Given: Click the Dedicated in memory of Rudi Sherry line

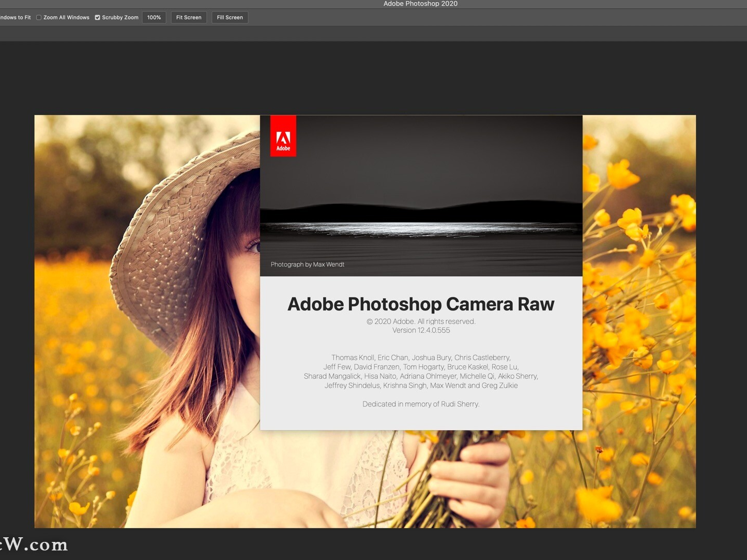Looking at the screenshot, I should [x=421, y=404].
